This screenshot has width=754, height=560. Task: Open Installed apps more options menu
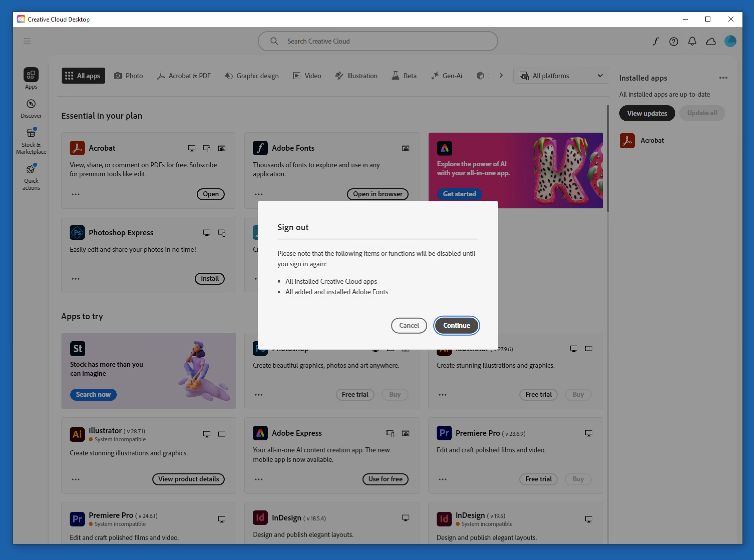pos(723,78)
